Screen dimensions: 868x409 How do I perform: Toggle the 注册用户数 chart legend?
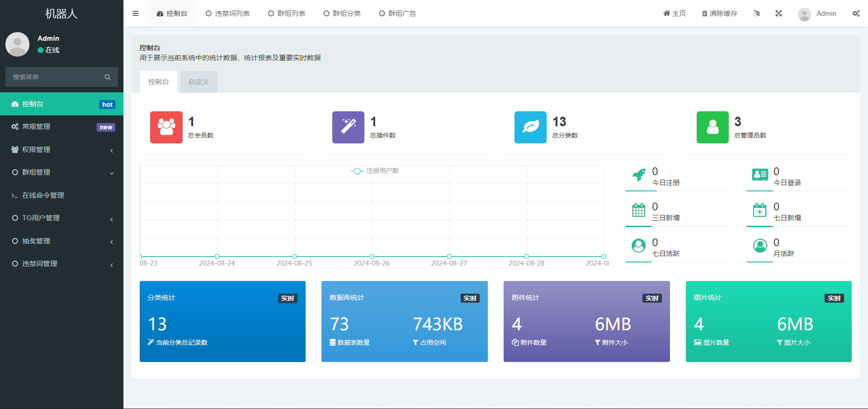374,171
